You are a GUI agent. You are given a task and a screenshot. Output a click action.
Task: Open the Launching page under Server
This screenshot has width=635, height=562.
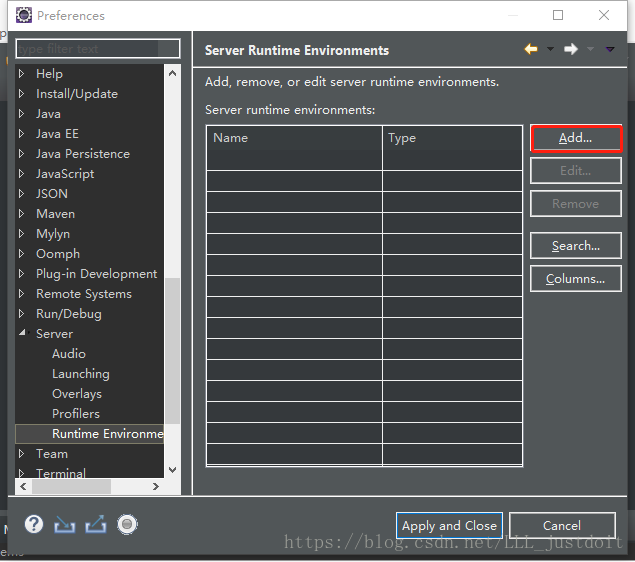[81, 374]
